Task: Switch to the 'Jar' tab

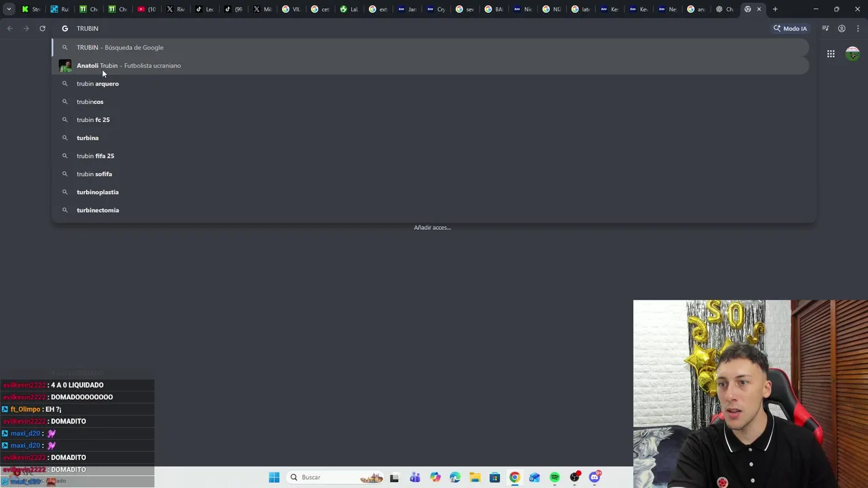Action: point(407,9)
